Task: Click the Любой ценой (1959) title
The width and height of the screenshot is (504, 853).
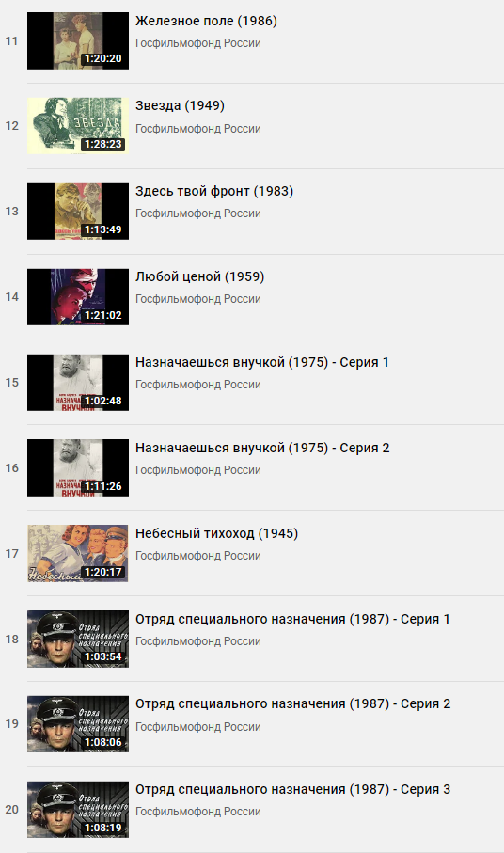Action: (199, 276)
